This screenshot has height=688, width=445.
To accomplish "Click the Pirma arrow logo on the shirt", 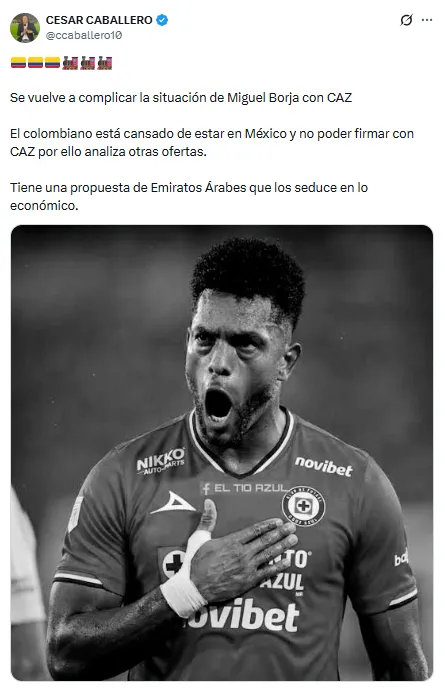I will (173, 503).
